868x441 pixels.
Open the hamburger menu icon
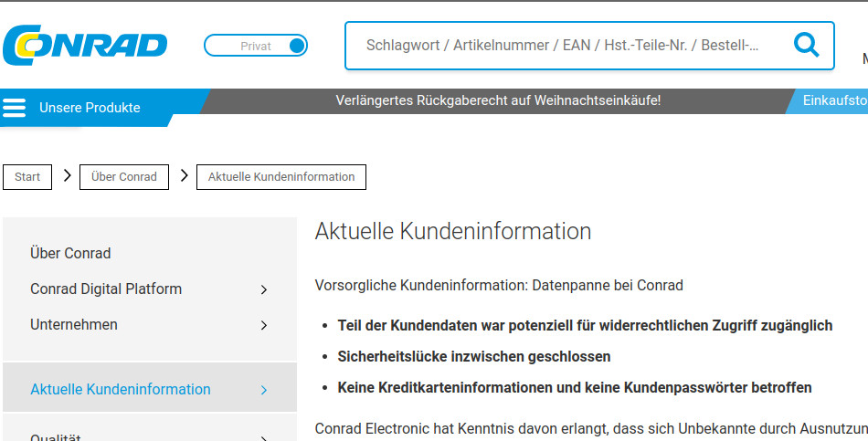(14, 108)
